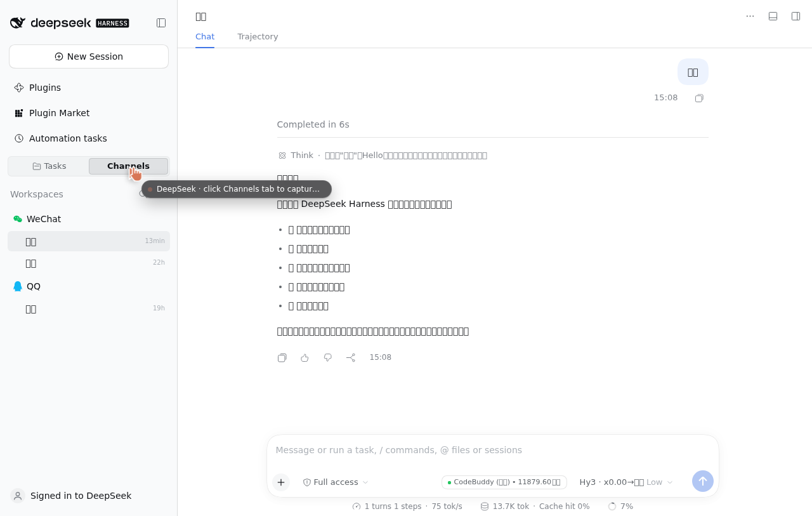Open WeChat session from 22h ago
The width and height of the screenshot is (812, 516).
(x=89, y=263)
